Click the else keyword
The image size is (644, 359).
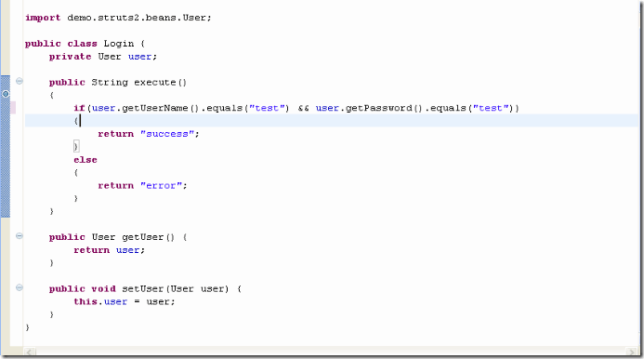[x=85, y=160]
